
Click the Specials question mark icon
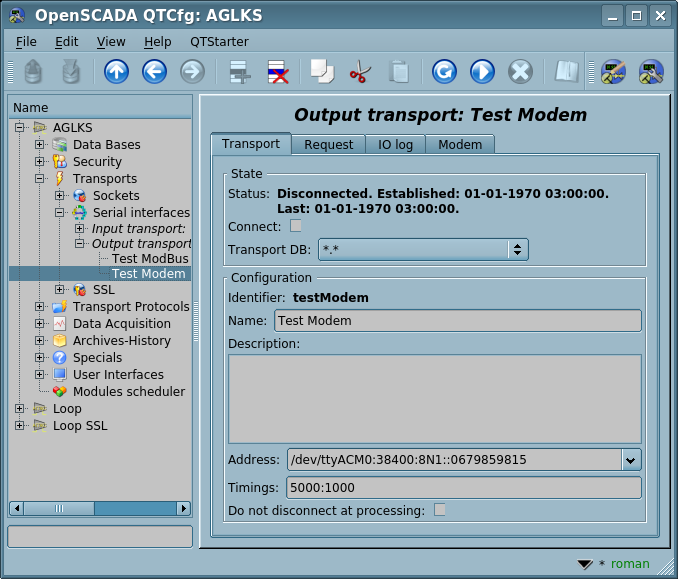point(60,358)
